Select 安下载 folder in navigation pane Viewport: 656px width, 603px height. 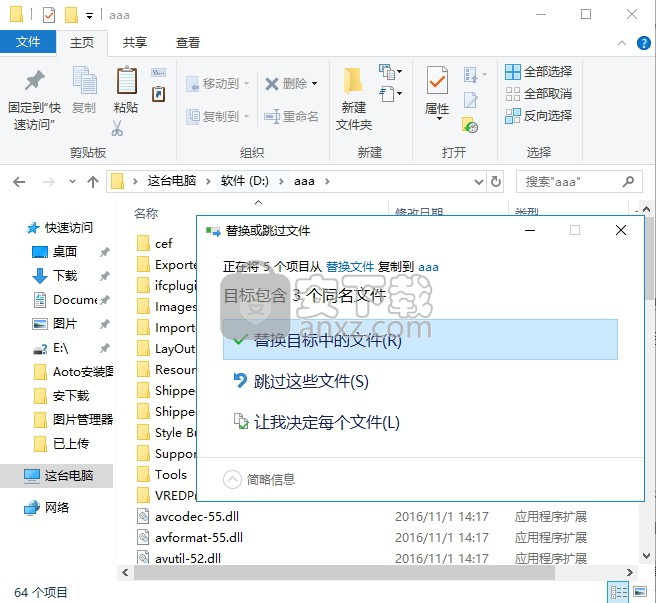coord(71,395)
